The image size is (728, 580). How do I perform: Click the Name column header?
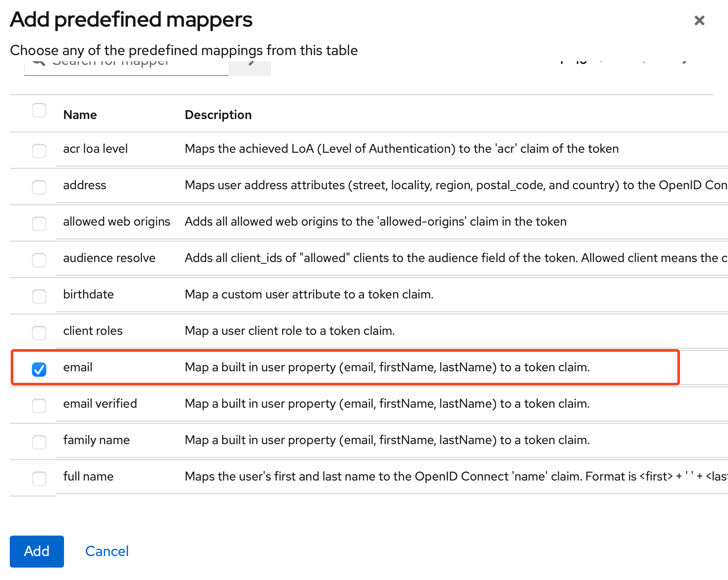(80, 115)
